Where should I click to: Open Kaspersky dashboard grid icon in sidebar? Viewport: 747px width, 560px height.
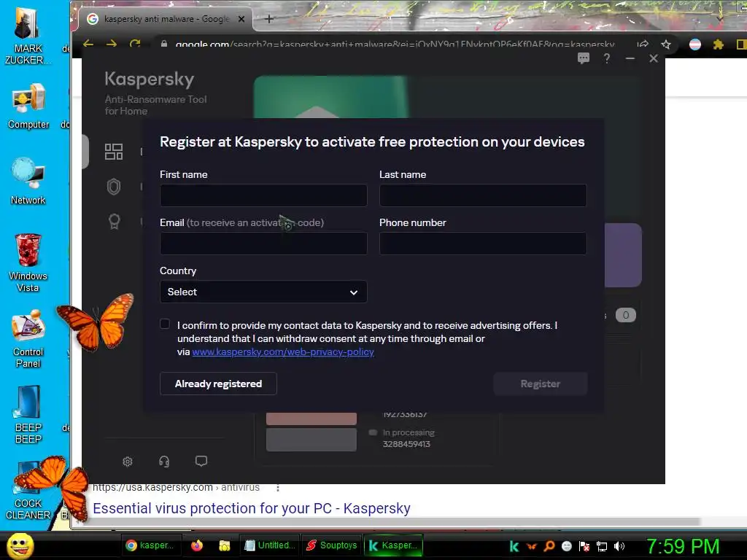click(x=113, y=152)
